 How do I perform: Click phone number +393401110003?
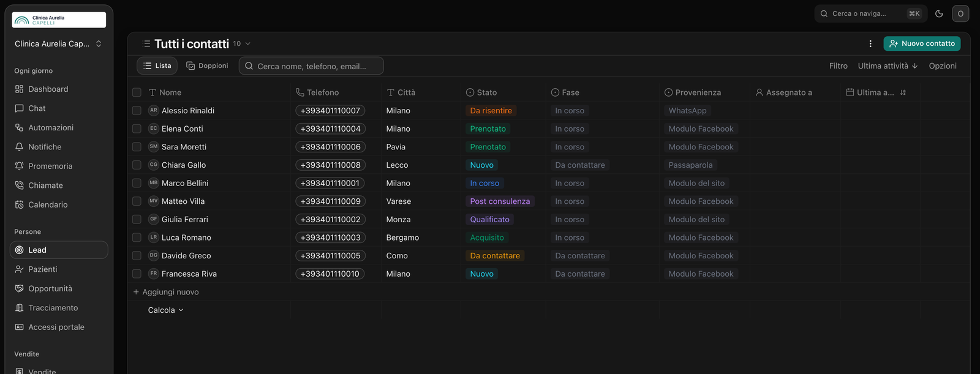[330, 237]
